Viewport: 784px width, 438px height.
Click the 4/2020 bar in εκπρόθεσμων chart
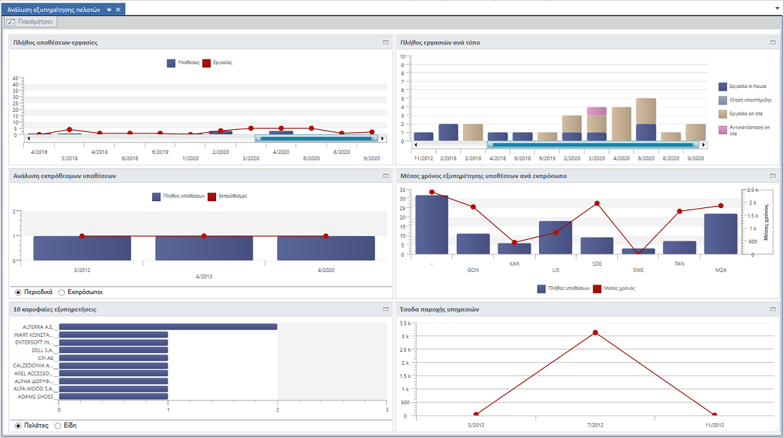pyautogui.click(x=326, y=248)
